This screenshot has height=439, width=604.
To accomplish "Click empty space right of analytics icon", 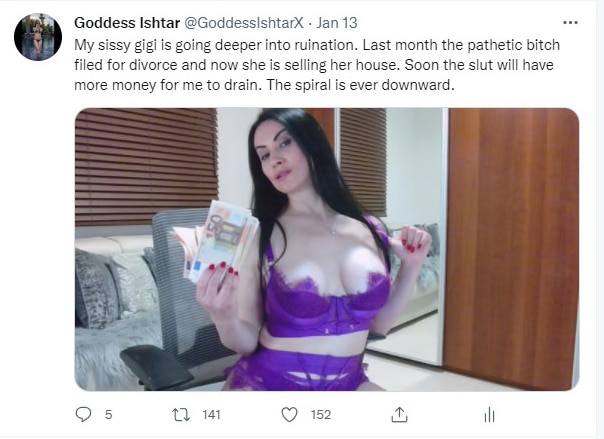I will [x=539, y=415].
